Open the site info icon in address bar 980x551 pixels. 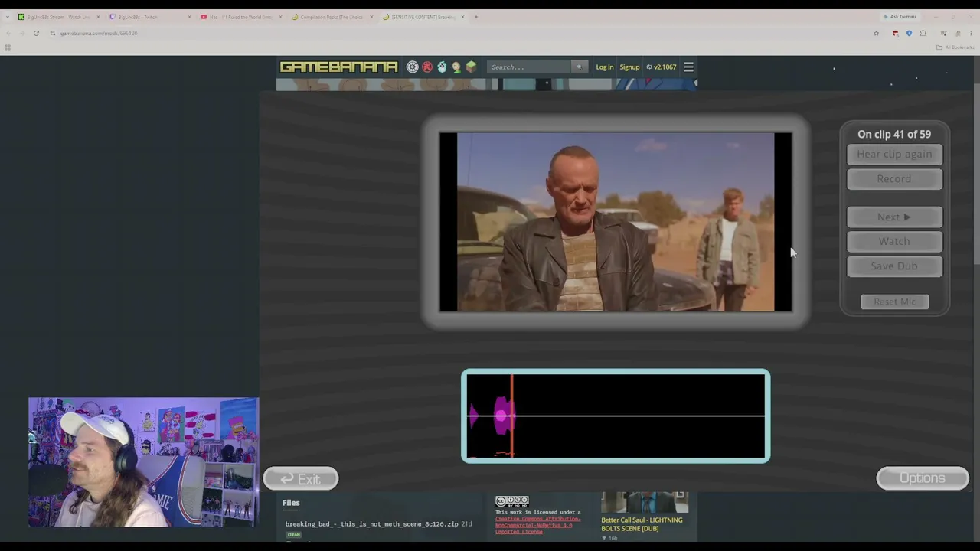53,34
